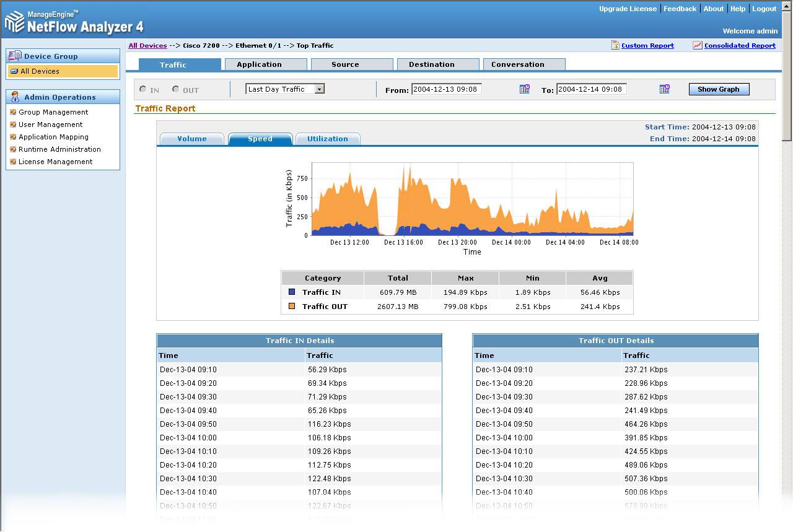Image resolution: width=793 pixels, height=532 pixels.
Task: Click the Cisco 7200 breadcrumb text
Action: coord(201,45)
